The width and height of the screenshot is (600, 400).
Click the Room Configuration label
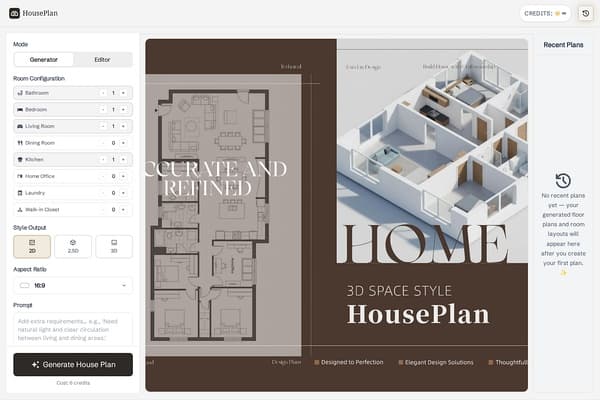pos(39,78)
